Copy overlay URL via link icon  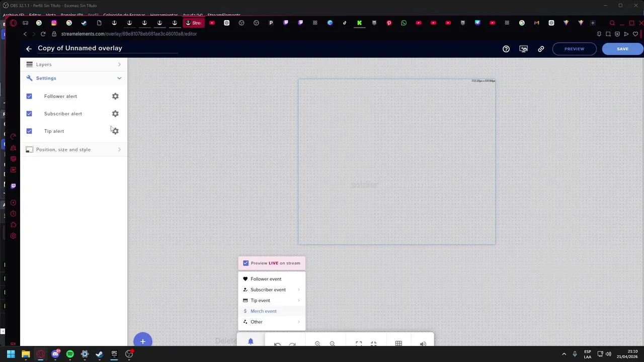[x=541, y=49]
